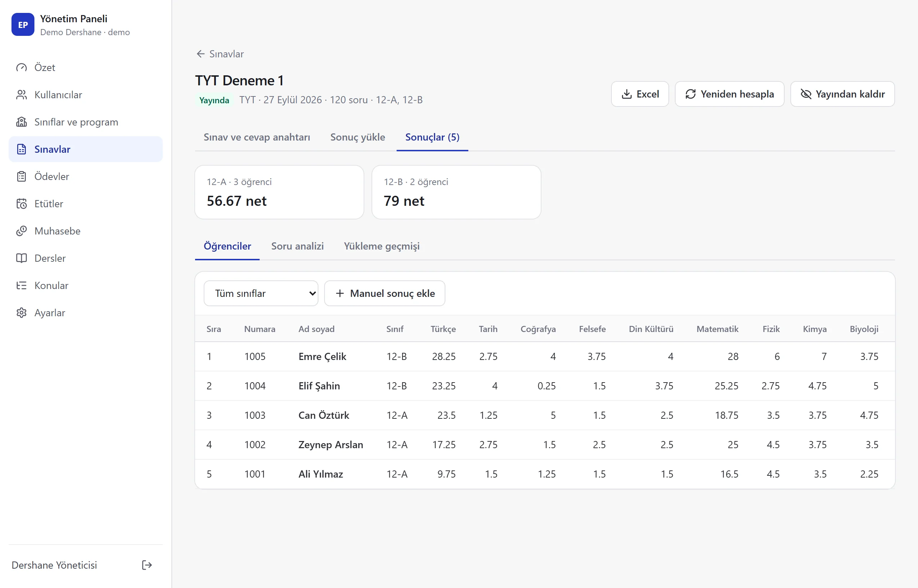Open Kullanıcılar via its people icon
Image resolution: width=918 pixels, height=588 pixels.
pyautogui.click(x=22, y=95)
